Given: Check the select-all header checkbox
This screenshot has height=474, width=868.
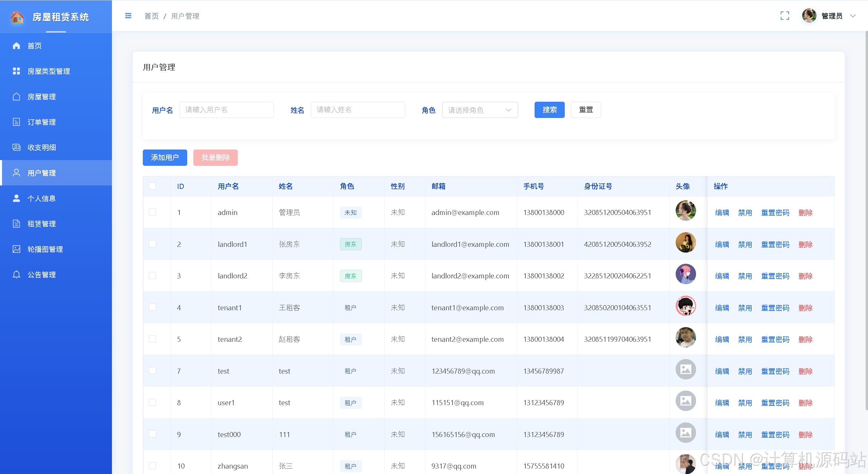Looking at the screenshot, I should point(153,186).
